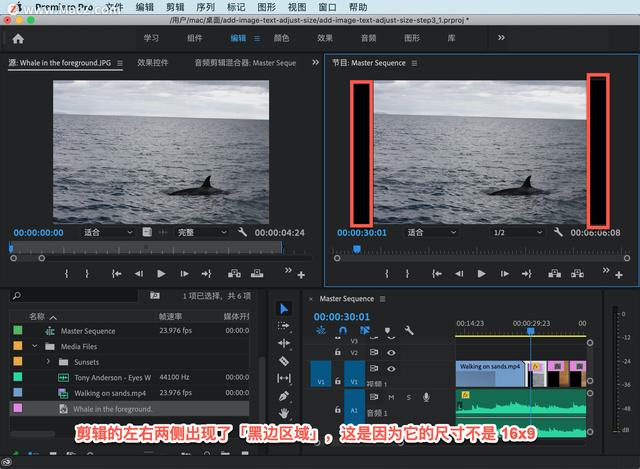This screenshot has height=469, width=640.
Task: Toggle V2 track eye visibility
Action: 391,353
